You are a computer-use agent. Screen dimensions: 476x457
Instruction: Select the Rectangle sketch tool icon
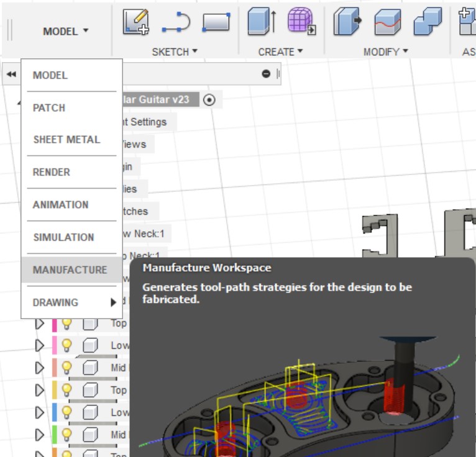pyautogui.click(x=216, y=22)
